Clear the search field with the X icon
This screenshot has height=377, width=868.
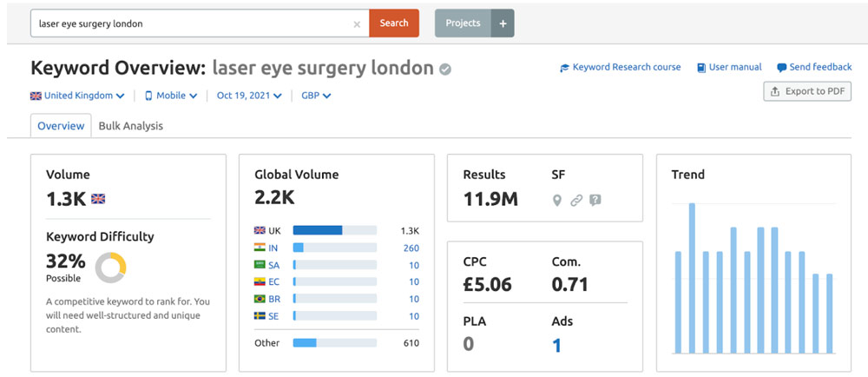click(357, 24)
